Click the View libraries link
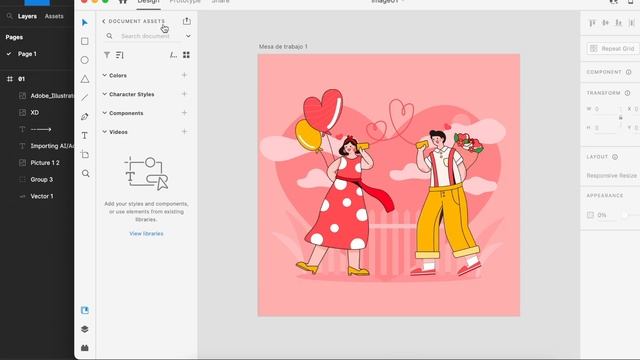The width and height of the screenshot is (640, 360). tap(146, 233)
